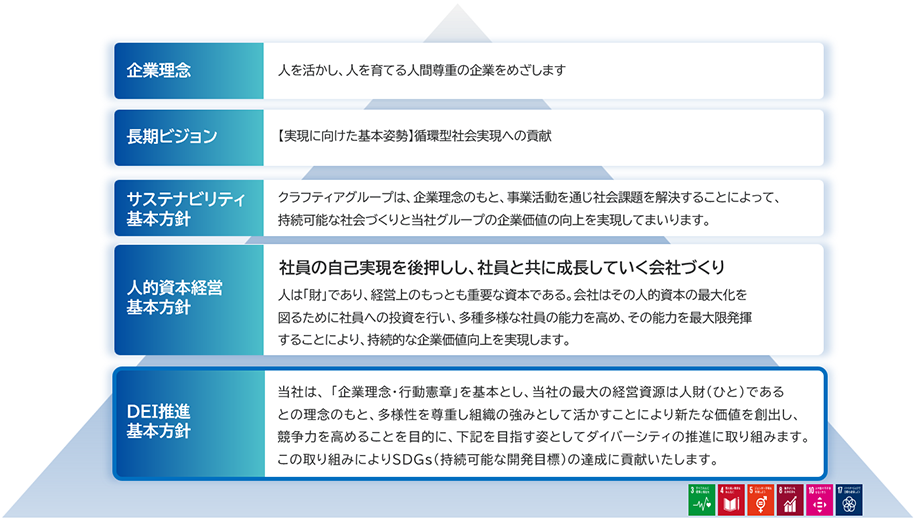
Task: Click the line starting との理念のもと、多様性を尊重し
Action: click(x=538, y=415)
